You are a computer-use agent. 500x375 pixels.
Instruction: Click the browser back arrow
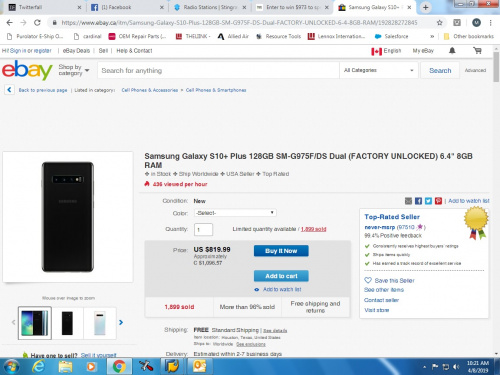click(x=9, y=23)
